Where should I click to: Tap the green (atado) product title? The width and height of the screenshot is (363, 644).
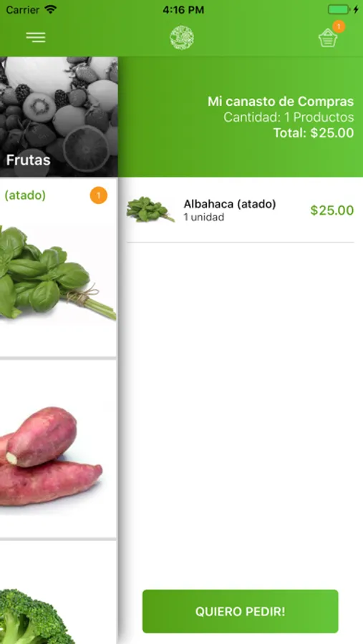tap(25, 195)
